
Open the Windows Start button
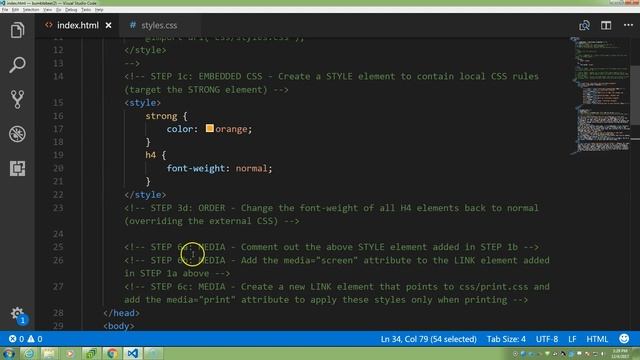[x=8, y=353]
